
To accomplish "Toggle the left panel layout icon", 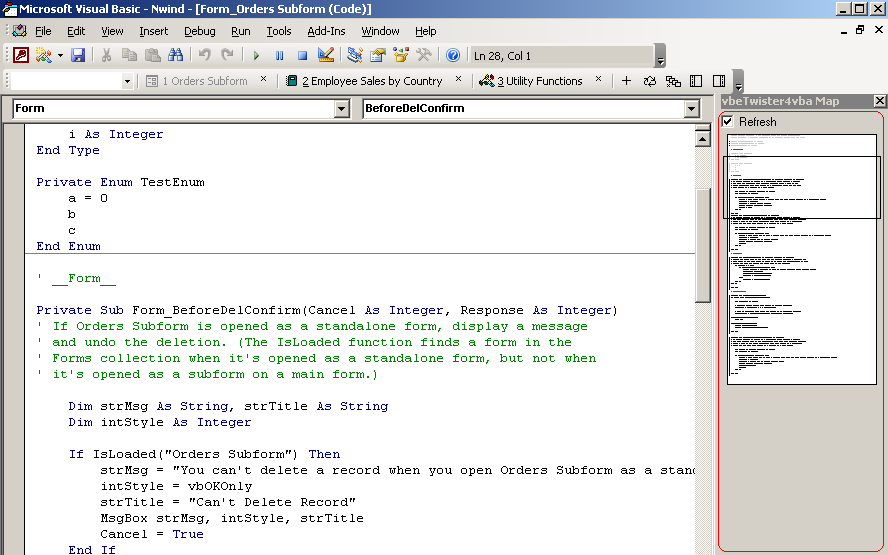I will tap(696, 81).
